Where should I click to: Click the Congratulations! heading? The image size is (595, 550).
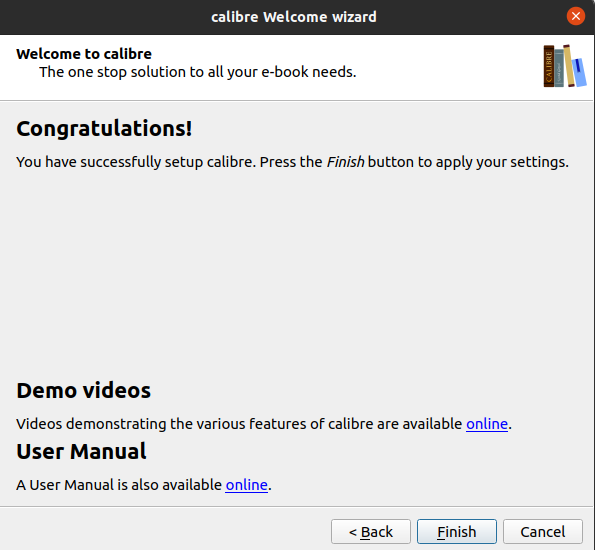104,128
